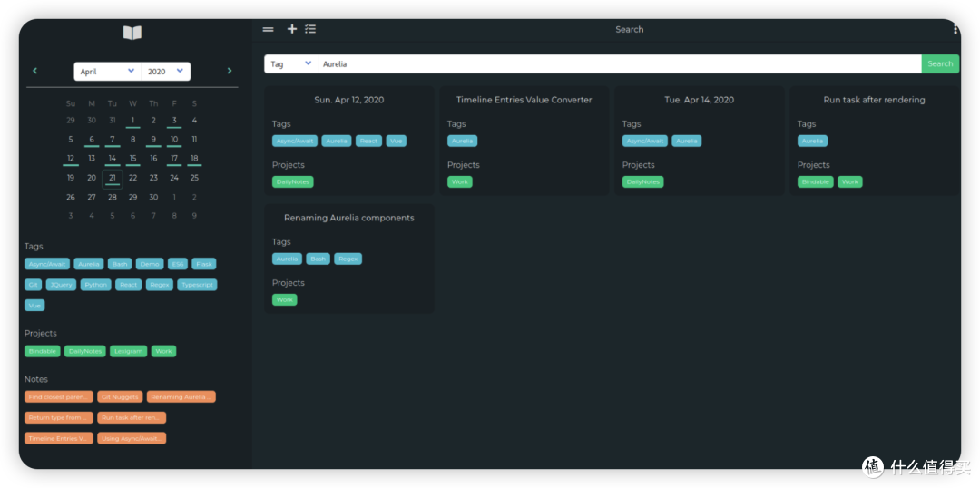Viewport: 980px width, 488px height.
Task: Click the React tag in sidebar Tags
Action: (x=129, y=284)
